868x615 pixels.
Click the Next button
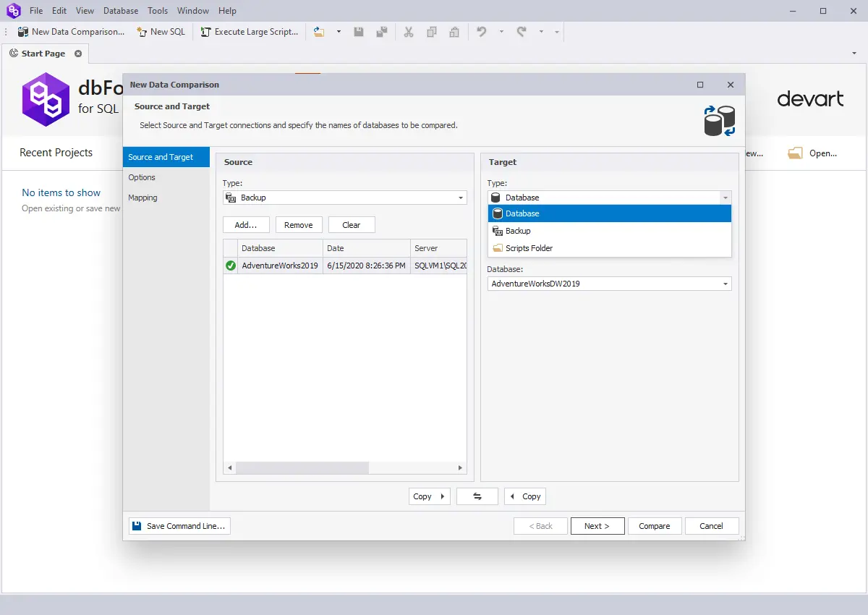[597, 526]
